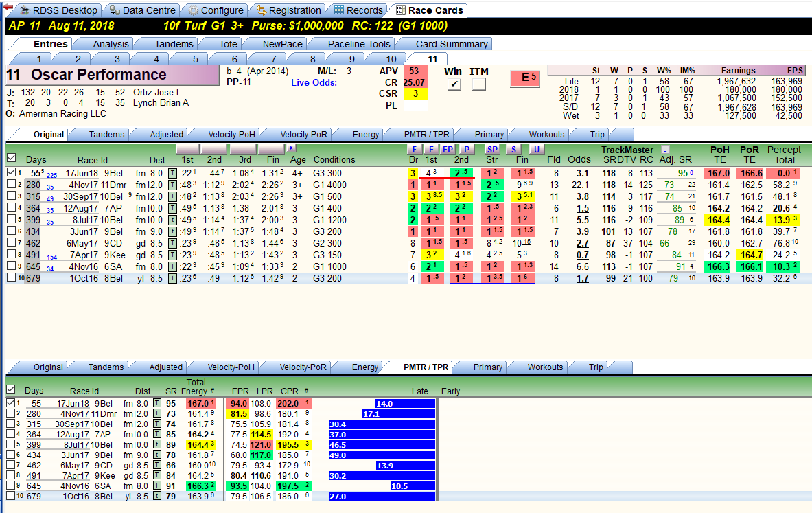Click the red APV value 53
This screenshot has height=513, width=812.
coord(415,71)
